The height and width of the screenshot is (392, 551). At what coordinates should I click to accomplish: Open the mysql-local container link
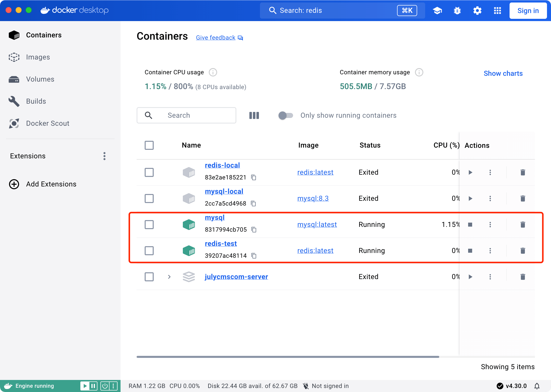coord(224,191)
